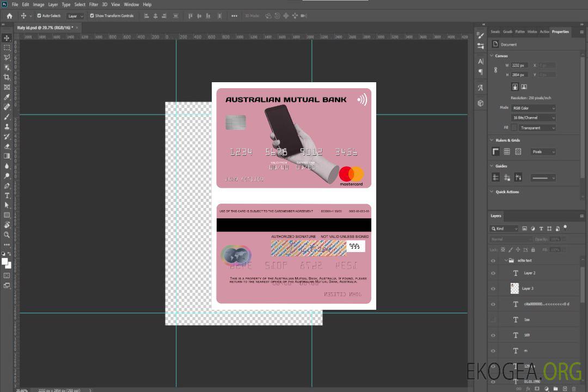This screenshot has width=588, height=392.
Task: Click the delete layer trash icon
Action: click(x=574, y=389)
